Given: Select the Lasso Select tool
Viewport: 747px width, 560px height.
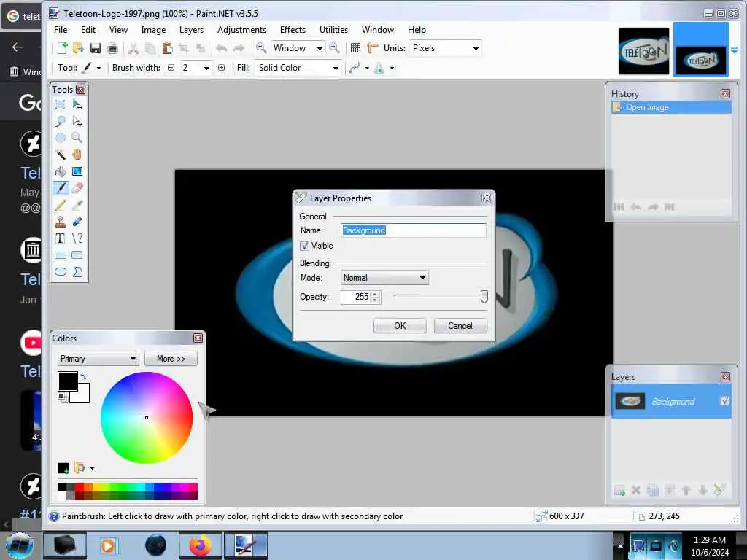Looking at the screenshot, I should [61, 122].
